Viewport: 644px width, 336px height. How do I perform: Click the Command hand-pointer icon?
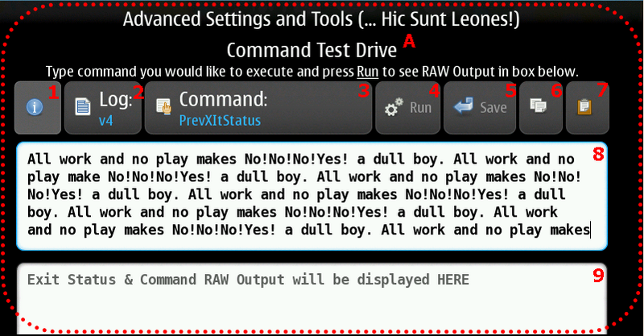point(164,106)
